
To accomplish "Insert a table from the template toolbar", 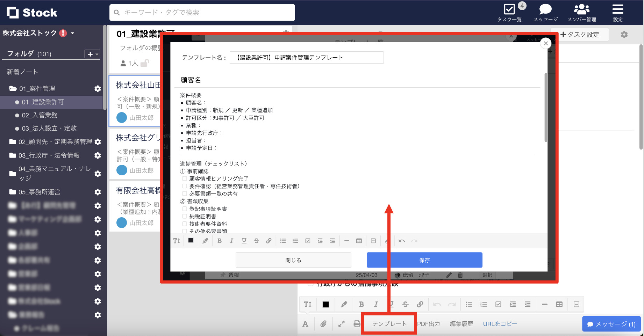I will click(x=359, y=241).
